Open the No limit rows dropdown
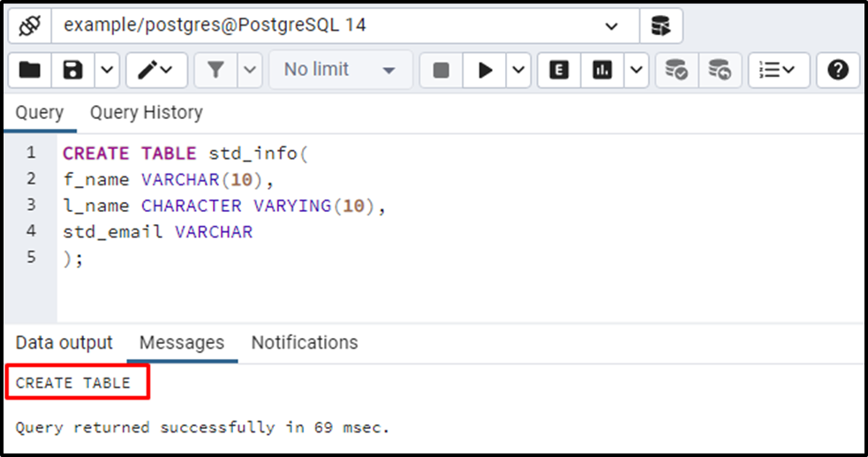Screen dimensions: 868x457 (x=341, y=71)
